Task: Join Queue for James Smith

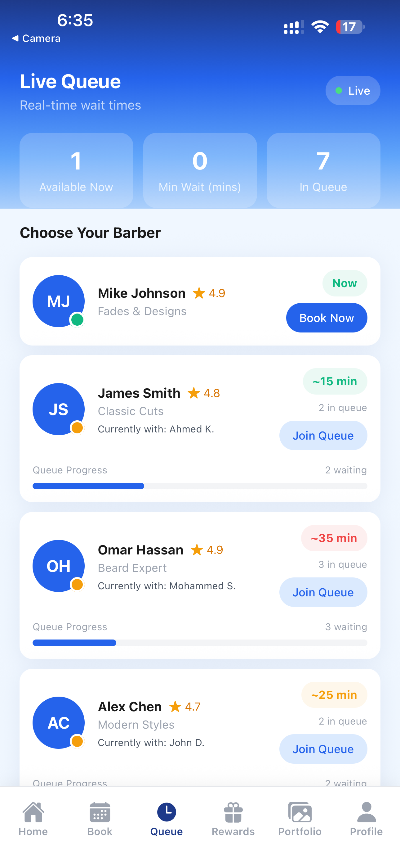Action: coord(323,435)
